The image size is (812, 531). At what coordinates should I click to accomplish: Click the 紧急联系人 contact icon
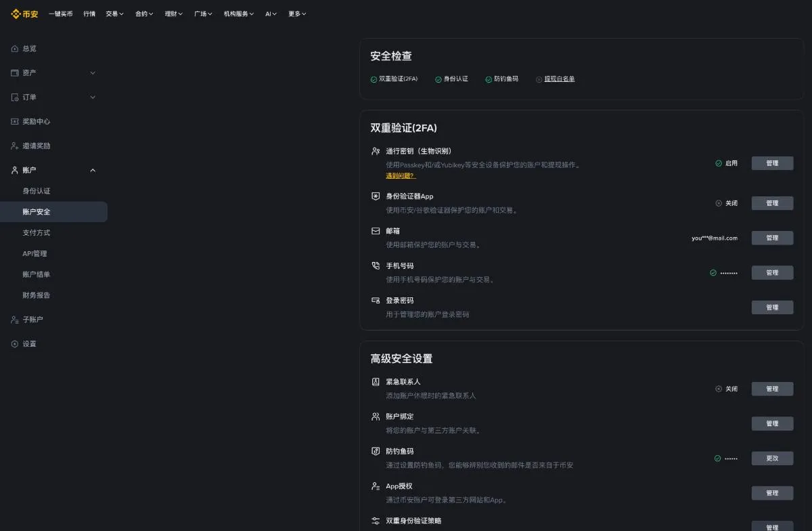pyautogui.click(x=376, y=381)
